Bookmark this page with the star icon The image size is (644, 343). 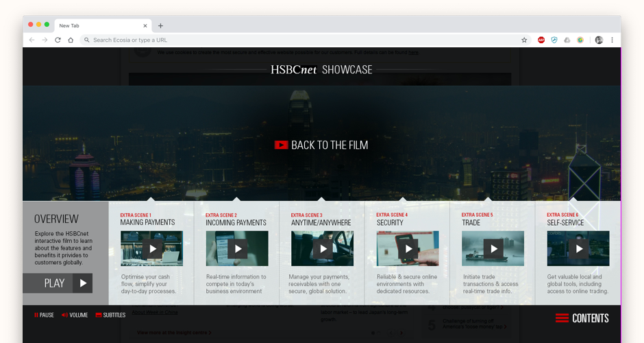[x=524, y=40]
